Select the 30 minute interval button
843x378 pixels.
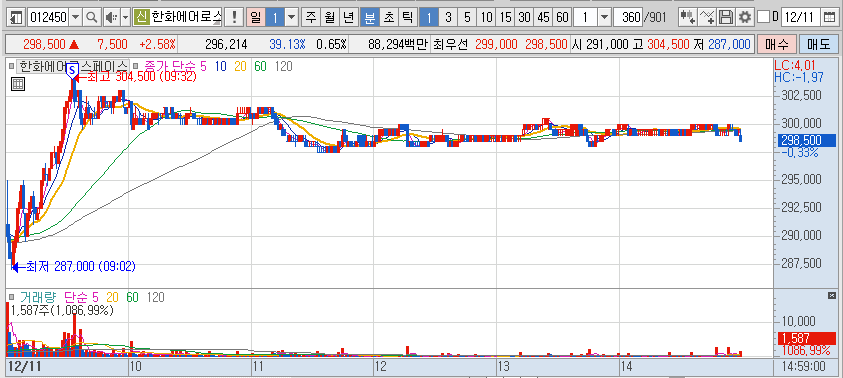524,18
